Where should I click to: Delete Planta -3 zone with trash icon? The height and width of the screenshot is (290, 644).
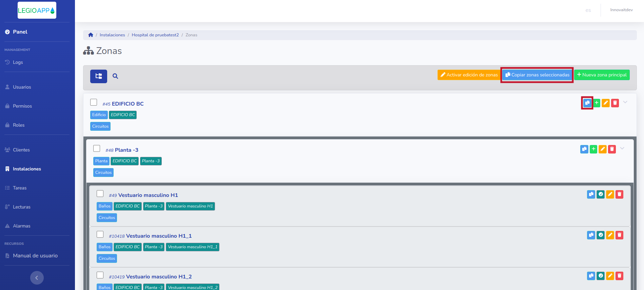(x=612, y=149)
